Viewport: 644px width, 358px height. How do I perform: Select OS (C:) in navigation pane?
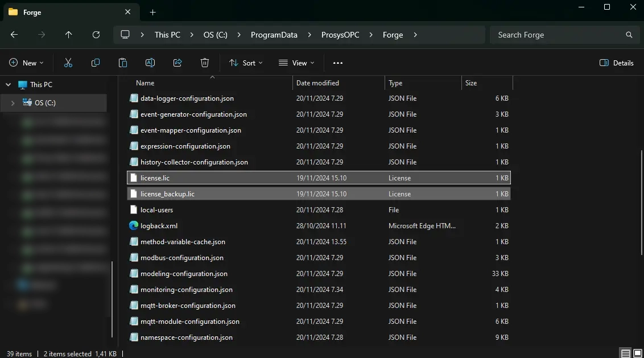(x=53, y=103)
